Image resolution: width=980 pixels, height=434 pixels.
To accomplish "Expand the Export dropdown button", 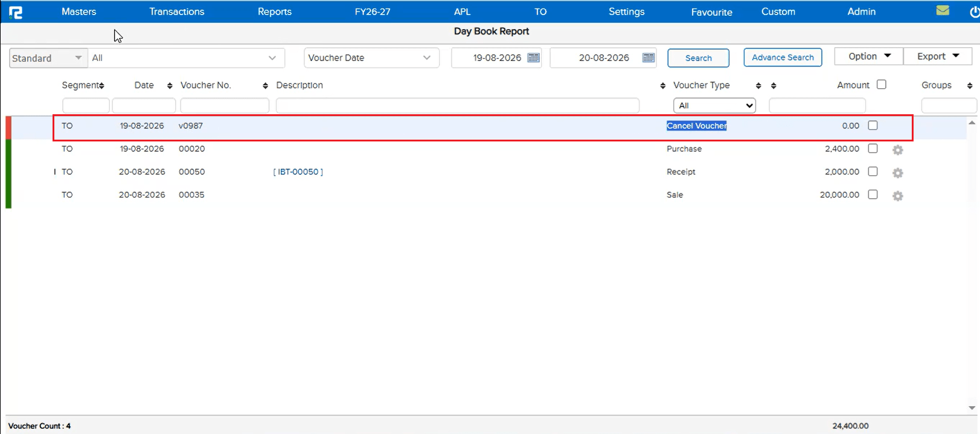I will [x=938, y=56].
